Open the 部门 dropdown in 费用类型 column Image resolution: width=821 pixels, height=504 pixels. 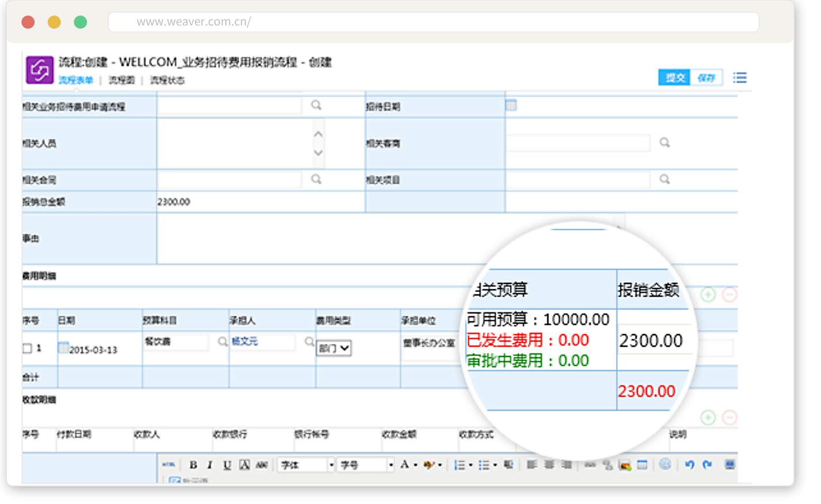(334, 348)
